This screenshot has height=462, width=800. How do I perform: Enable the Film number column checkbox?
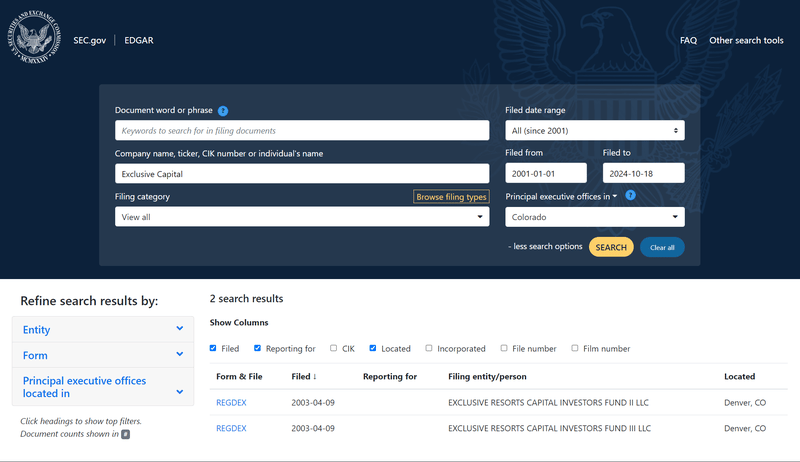click(x=574, y=348)
